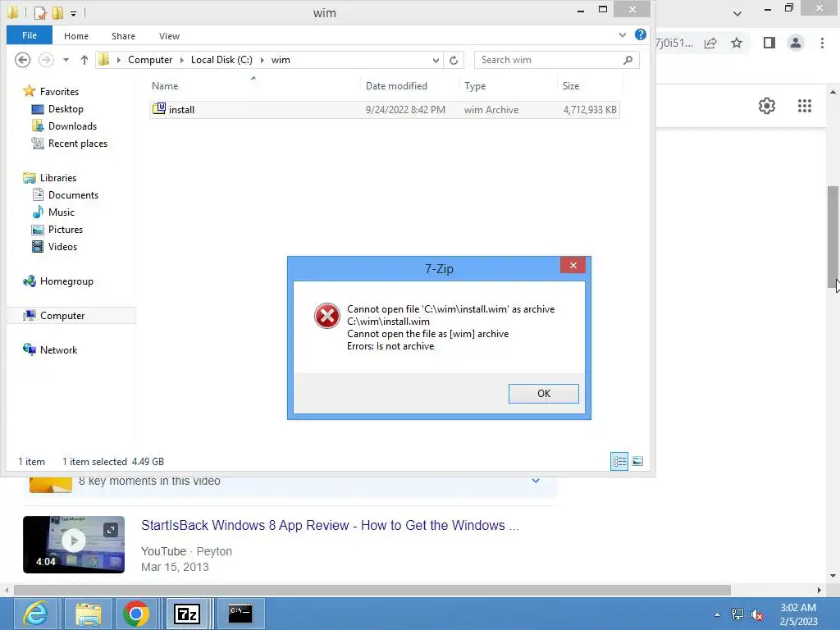840x630 pixels.
Task: Open Explorer help question mark icon
Action: point(640,34)
